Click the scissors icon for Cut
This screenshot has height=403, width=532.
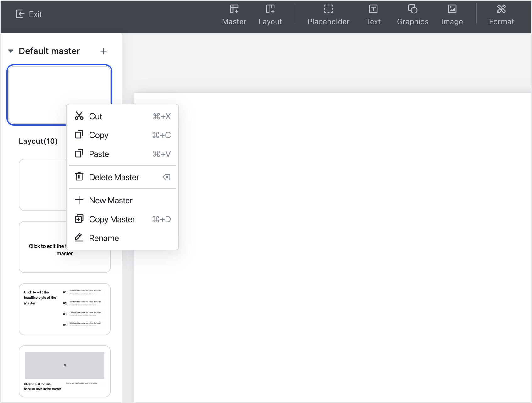(79, 116)
